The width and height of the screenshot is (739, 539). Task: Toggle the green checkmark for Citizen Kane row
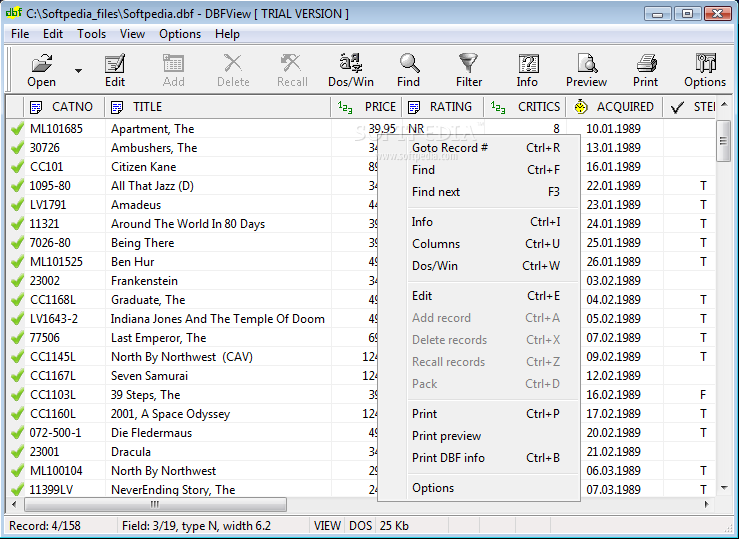[x=17, y=167]
